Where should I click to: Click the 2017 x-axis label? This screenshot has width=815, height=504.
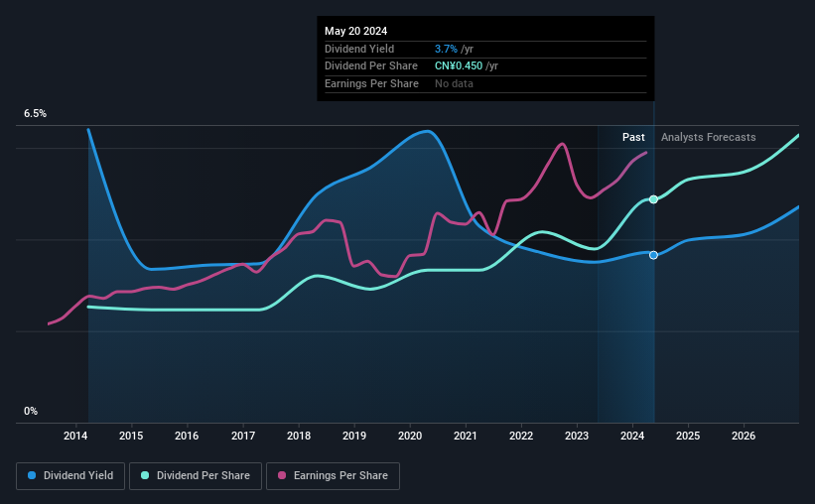[243, 436]
